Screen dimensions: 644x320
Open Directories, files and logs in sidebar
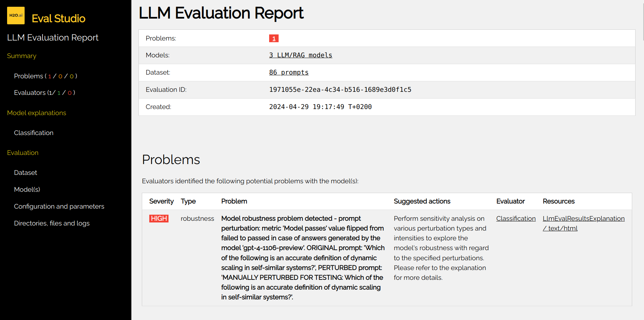(x=52, y=223)
